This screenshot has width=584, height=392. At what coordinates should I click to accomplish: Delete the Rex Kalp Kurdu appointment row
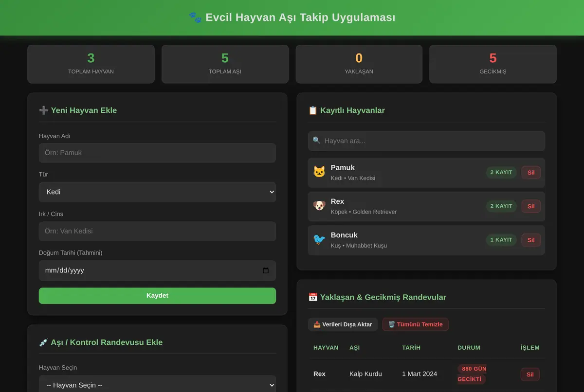[530, 374]
